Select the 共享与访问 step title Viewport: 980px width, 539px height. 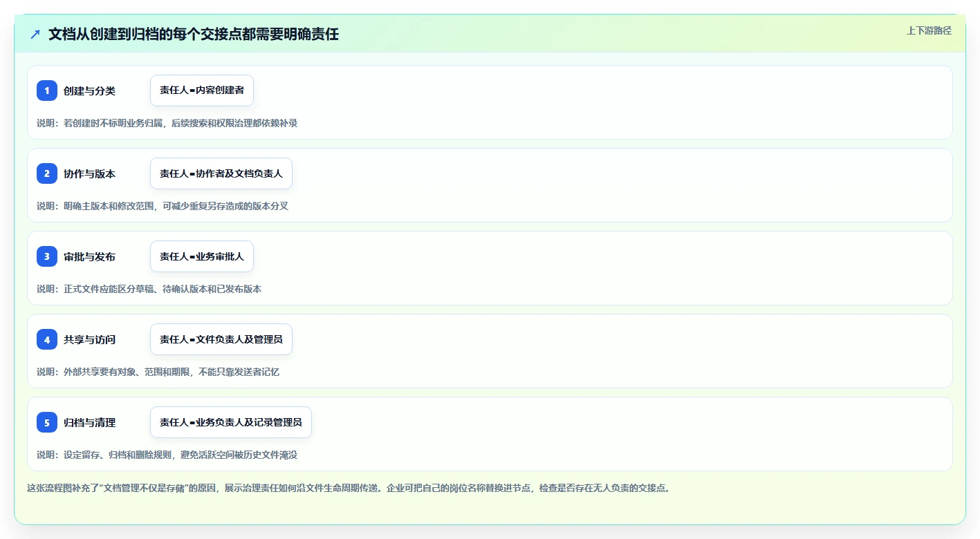pos(89,339)
